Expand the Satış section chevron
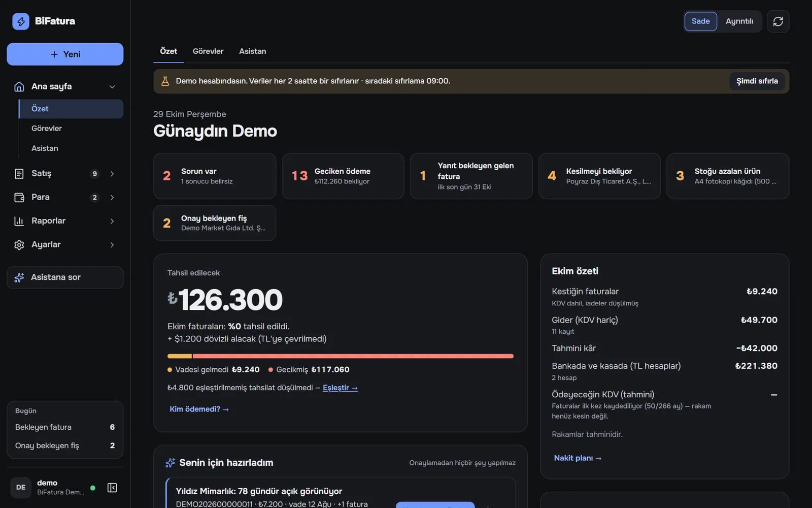Viewport: 812px width, 508px height. tap(112, 174)
